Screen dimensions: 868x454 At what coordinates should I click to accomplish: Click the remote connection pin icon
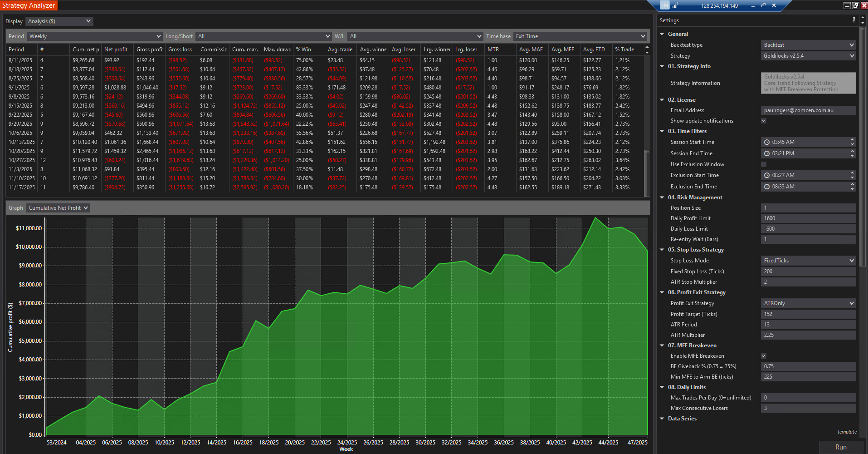(x=665, y=5)
